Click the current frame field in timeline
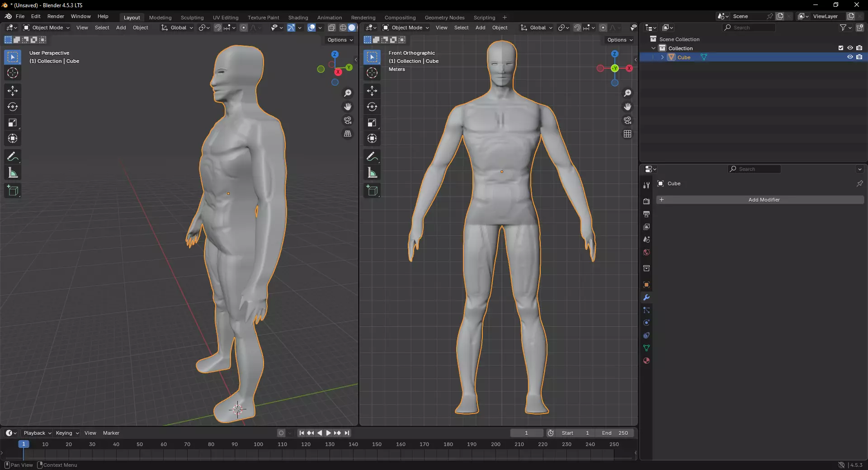The image size is (868, 470). (x=527, y=433)
